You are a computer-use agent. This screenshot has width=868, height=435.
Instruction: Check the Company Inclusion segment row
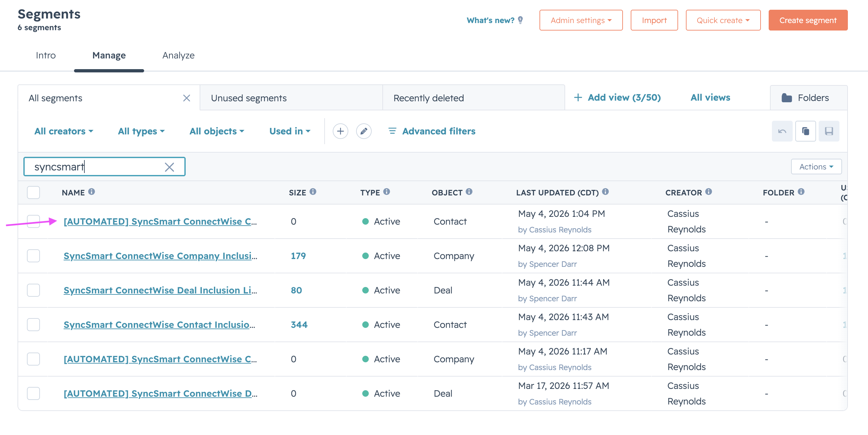33,256
